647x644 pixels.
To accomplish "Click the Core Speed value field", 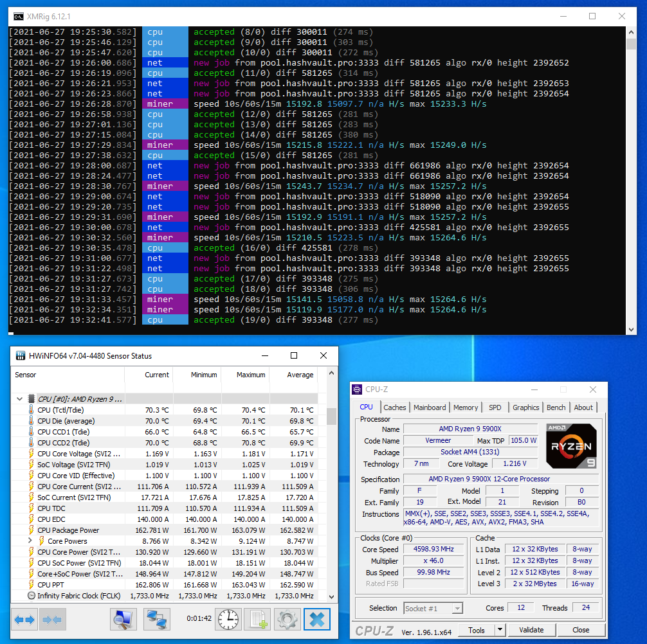I will (433, 549).
